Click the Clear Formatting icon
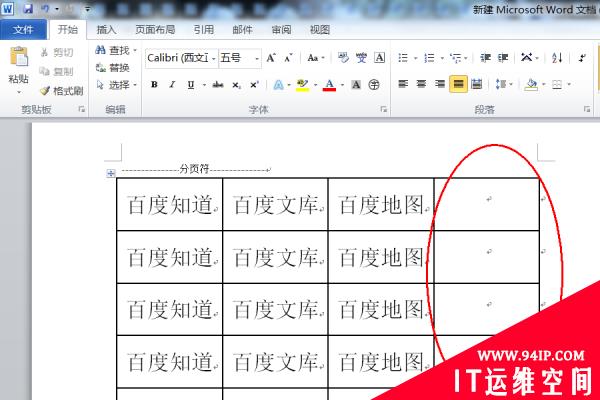This screenshot has height=400, width=600. (x=343, y=58)
